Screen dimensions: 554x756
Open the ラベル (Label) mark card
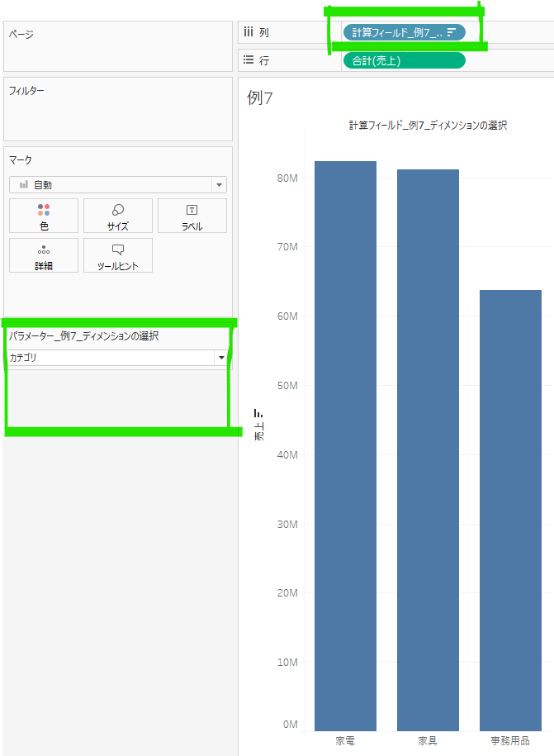point(192,216)
